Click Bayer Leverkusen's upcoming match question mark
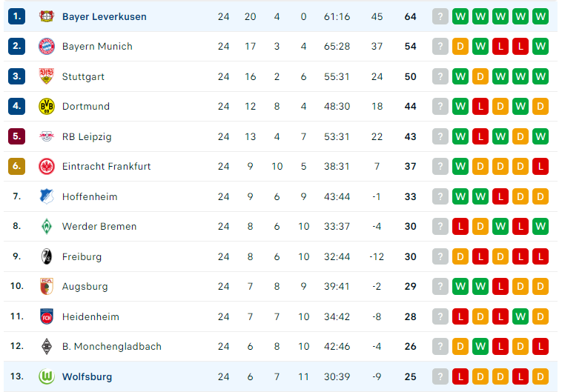 440,16
